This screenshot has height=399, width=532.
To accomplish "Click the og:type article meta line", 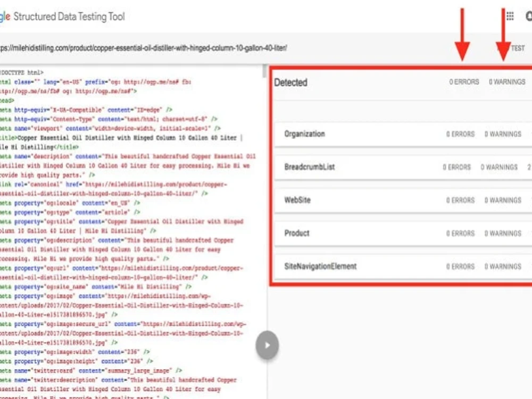I will pos(70,212).
